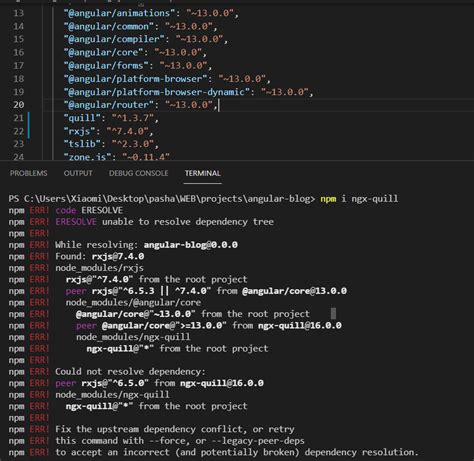Click the "npm i ngx-quill" command in terminal
This screenshot has height=461, width=474.
tap(359, 199)
